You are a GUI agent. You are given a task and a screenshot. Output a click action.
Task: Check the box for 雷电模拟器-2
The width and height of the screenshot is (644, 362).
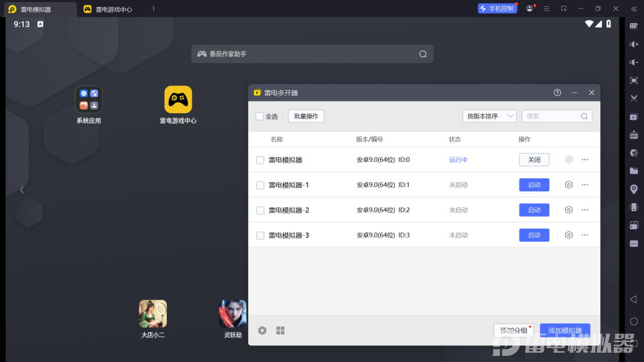[x=260, y=210]
